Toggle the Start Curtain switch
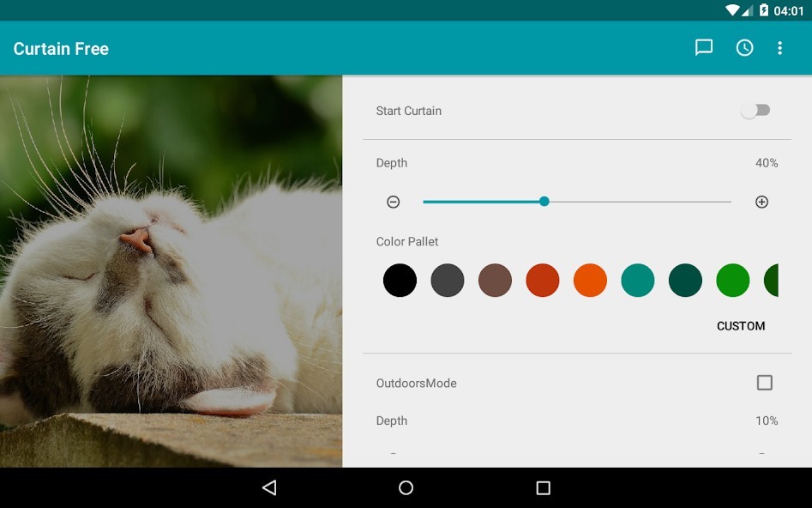The image size is (812, 508). [x=755, y=111]
